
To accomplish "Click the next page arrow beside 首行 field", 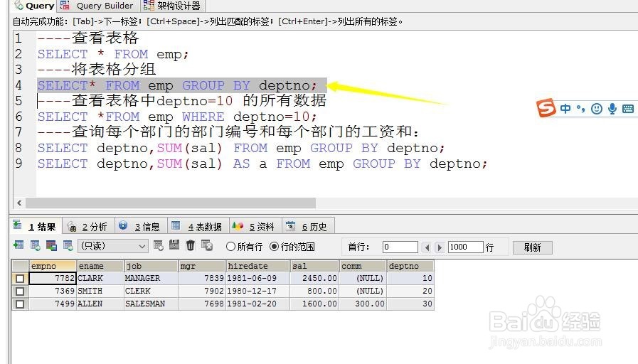I will tap(440, 247).
